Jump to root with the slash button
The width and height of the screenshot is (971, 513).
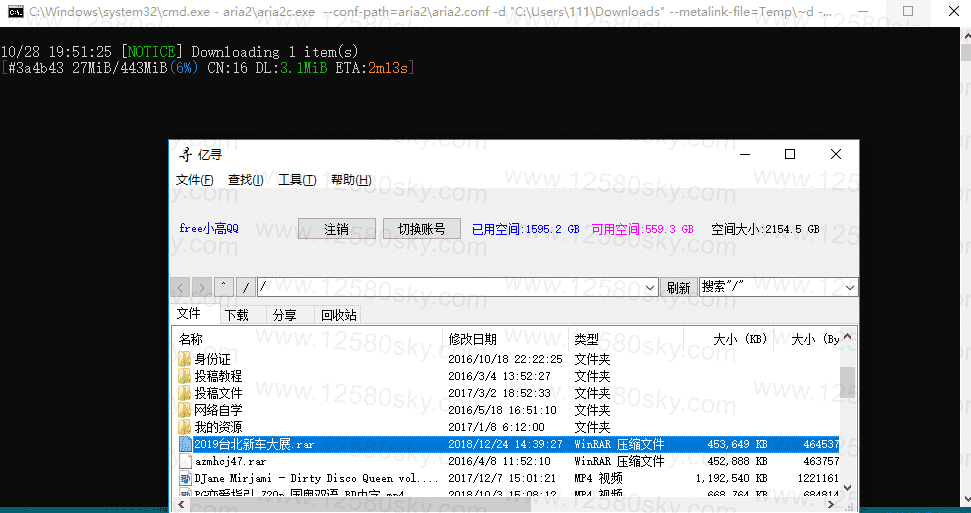tap(245, 288)
